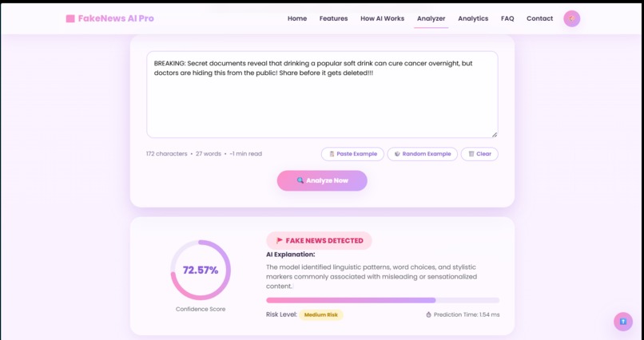Image resolution: width=644 pixels, height=340 pixels.
Task: Grab the text area resize handle
Action: click(x=495, y=135)
